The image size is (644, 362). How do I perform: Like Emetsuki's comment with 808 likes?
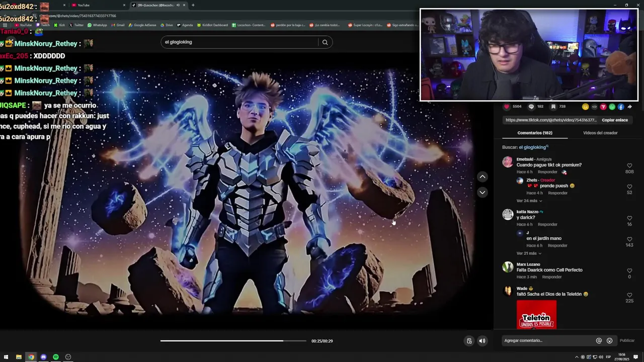pyautogui.click(x=629, y=166)
